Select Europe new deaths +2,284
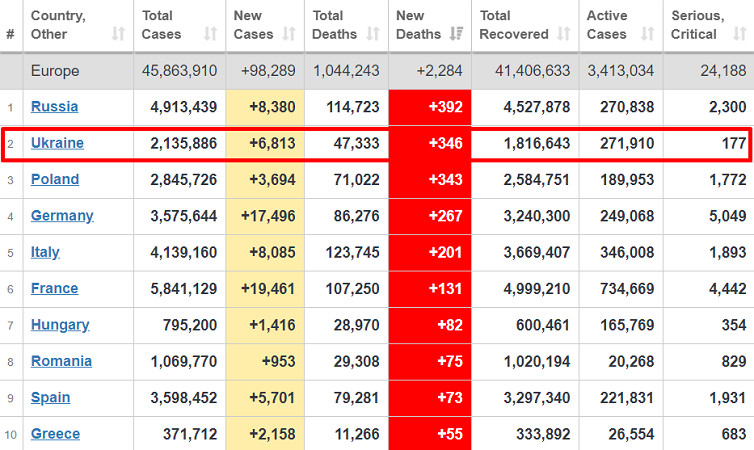This screenshot has width=754, height=450. tap(440, 71)
